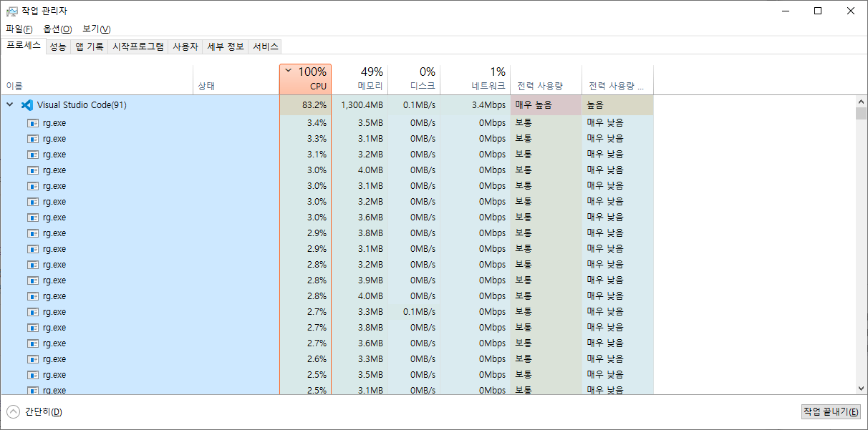
Task: Click the 3.4Mbps network cell
Action: [x=475, y=105]
